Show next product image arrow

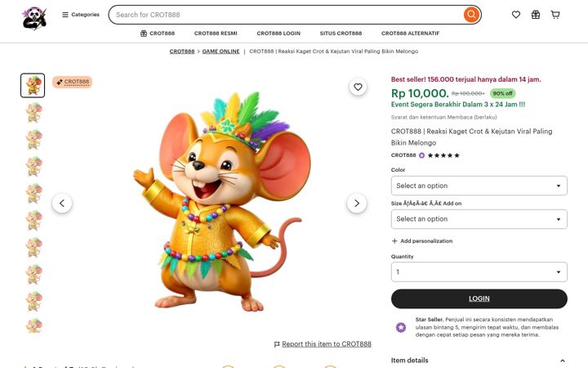pos(357,203)
